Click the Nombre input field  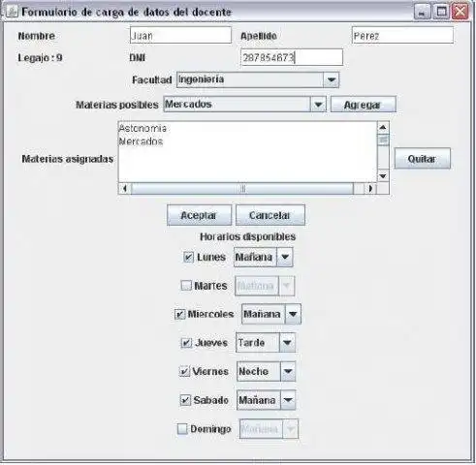[x=180, y=35]
